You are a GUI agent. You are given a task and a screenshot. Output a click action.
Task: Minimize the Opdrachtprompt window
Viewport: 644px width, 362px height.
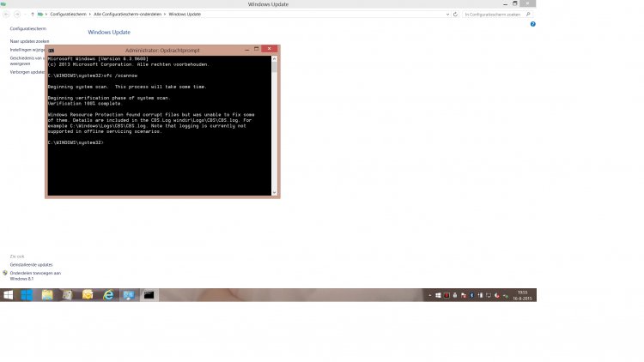click(x=246, y=49)
